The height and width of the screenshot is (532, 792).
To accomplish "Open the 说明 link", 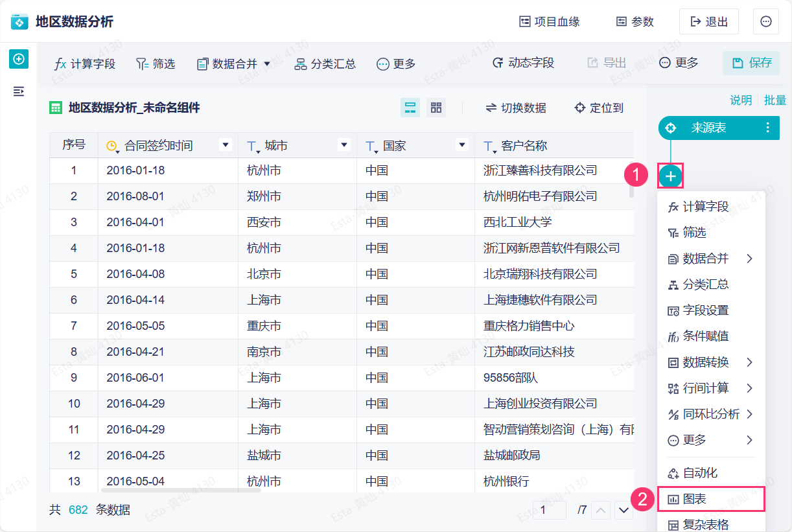I will click(x=741, y=100).
